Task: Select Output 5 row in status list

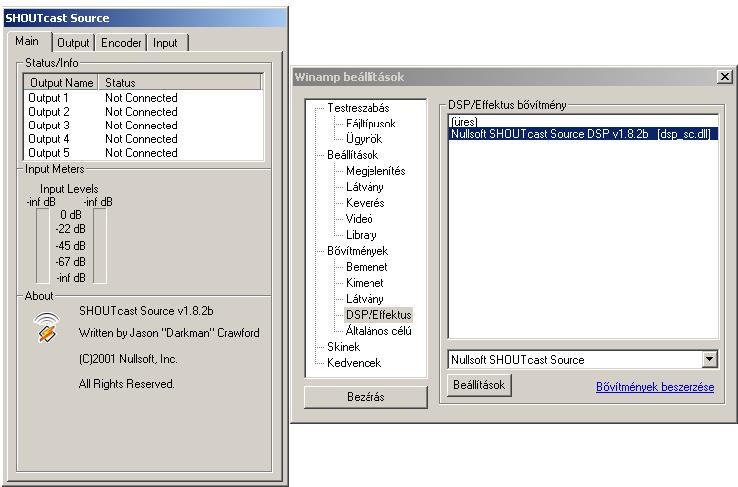Action: click(x=143, y=153)
